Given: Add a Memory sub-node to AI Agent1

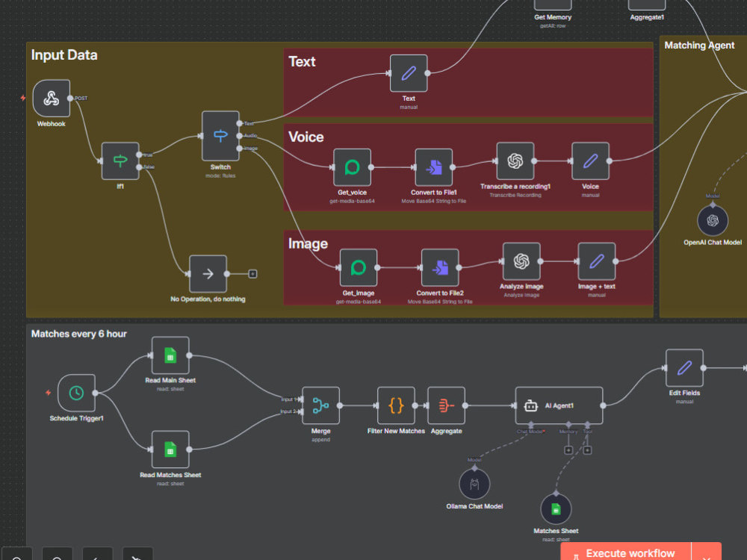Looking at the screenshot, I should (568, 450).
